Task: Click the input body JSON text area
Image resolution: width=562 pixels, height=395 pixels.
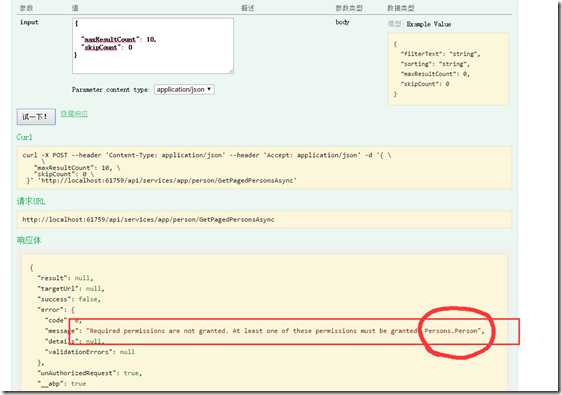Action: tap(153, 46)
